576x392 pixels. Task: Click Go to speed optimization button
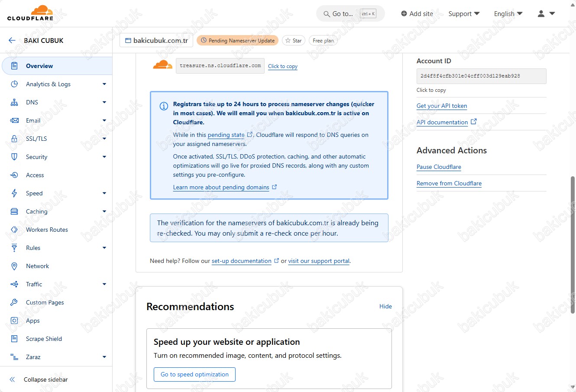click(x=194, y=374)
